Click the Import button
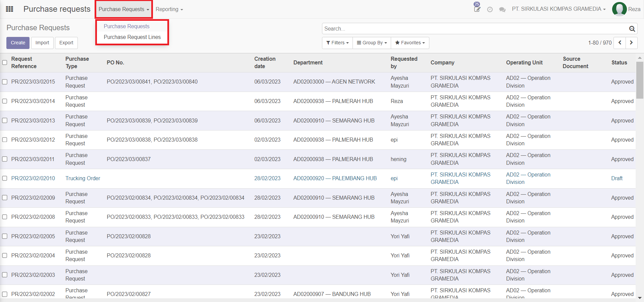Screen dimensions: 644x302 click(42, 43)
